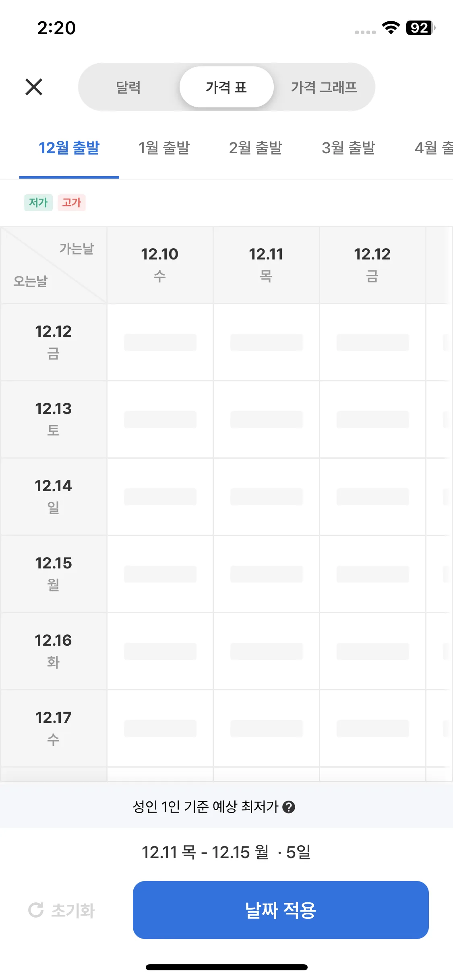
Task: Switch to 달력 calendar view
Action: (128, 87)
